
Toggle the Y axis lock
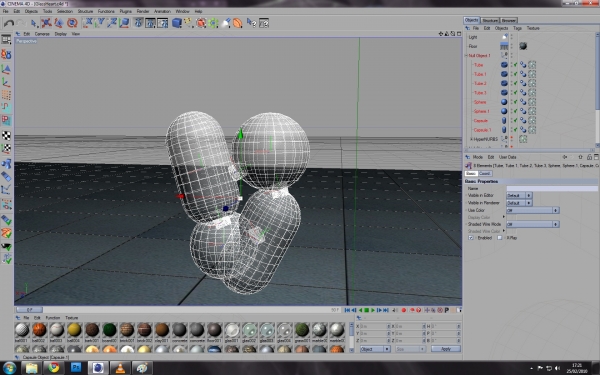[100, 23]
